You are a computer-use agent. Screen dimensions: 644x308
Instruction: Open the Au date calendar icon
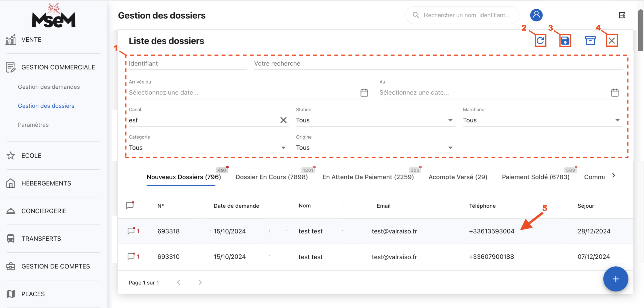(614, 93)
